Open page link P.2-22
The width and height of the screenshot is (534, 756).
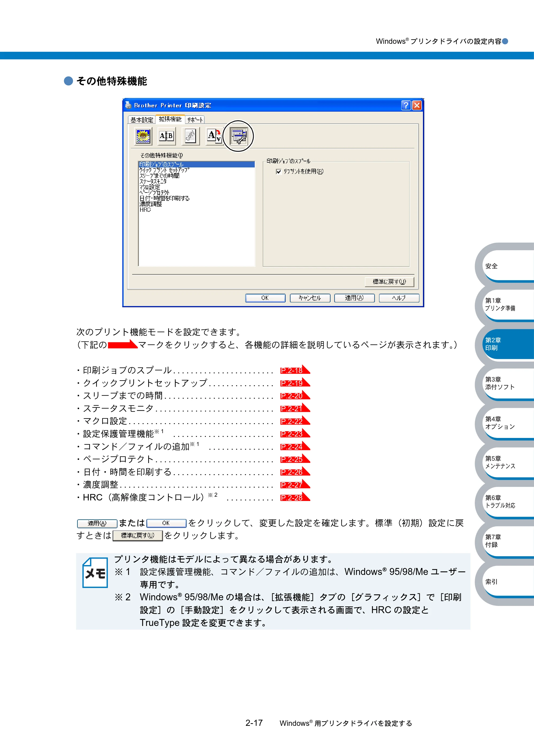point(295,421)
